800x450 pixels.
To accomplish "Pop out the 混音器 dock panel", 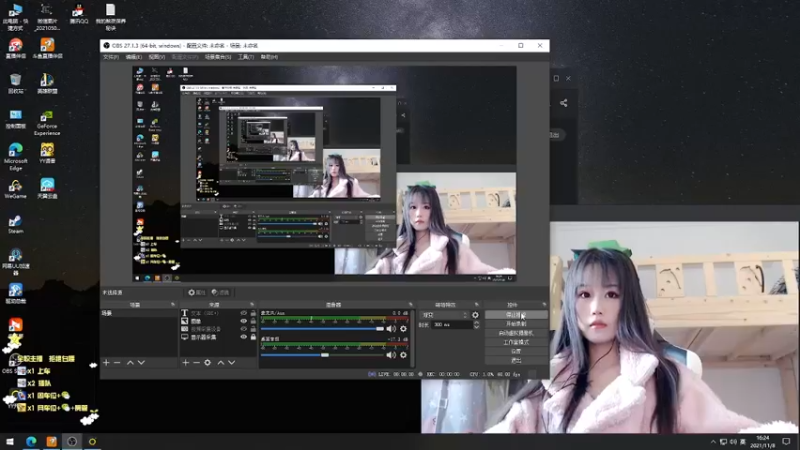I will 410,305.
